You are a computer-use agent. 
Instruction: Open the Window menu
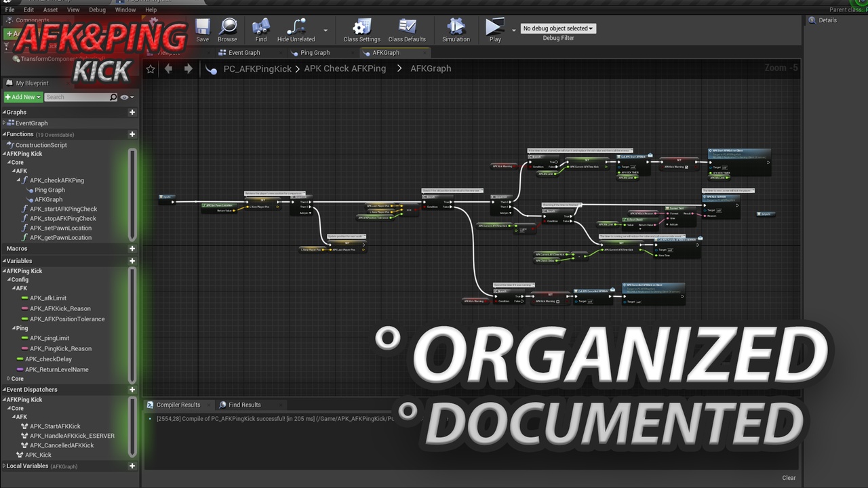click(x=125, y=10)
